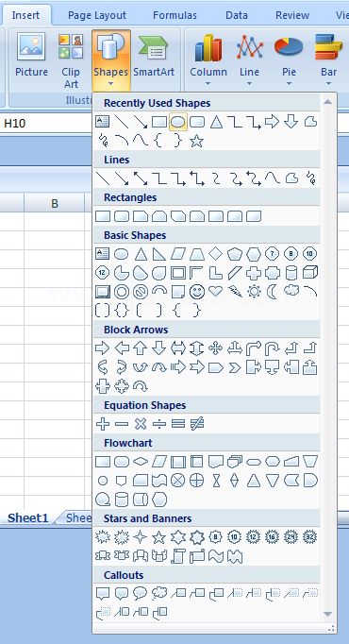The image size is (349, 644).
Task: Pick the Left Arrow block arrow
Action: tap(122, 348)
